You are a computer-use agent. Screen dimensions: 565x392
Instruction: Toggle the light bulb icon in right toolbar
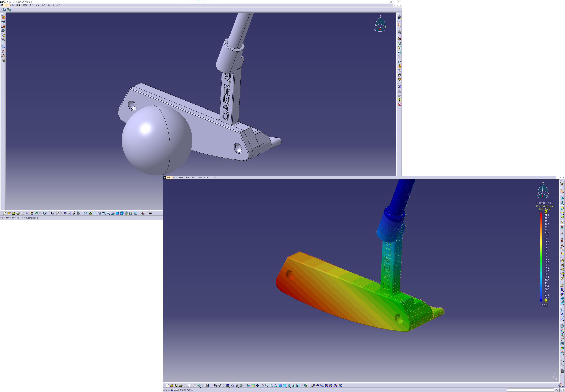[x=399, y=100]
